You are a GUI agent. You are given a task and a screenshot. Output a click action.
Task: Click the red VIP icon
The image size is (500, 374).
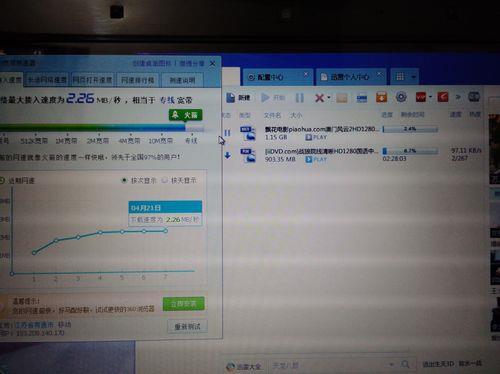(x=421, y=97)
